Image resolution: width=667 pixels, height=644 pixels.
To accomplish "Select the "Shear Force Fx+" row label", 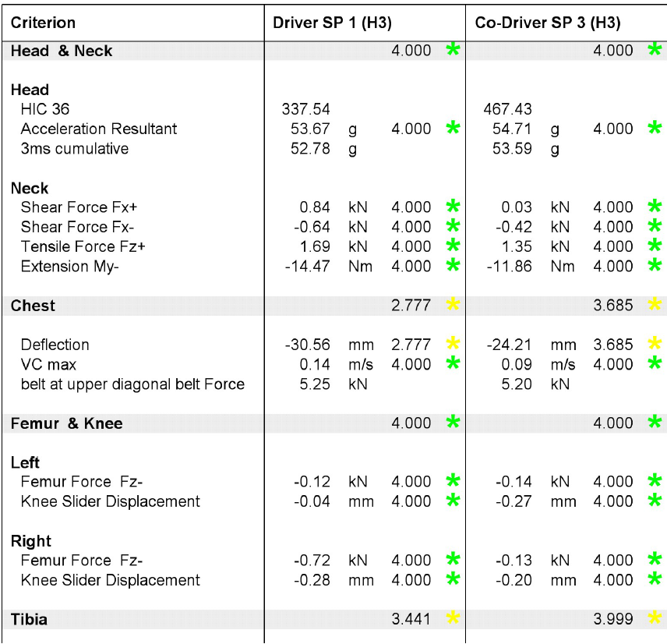I will (x=79, y=207).
